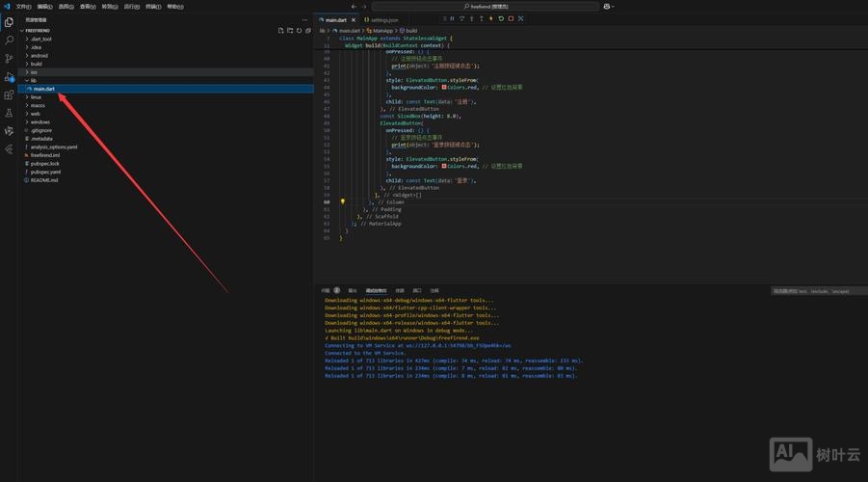The image size is (868, 482).
Task: Expand the windows folder
Action: tap(39, 122)
